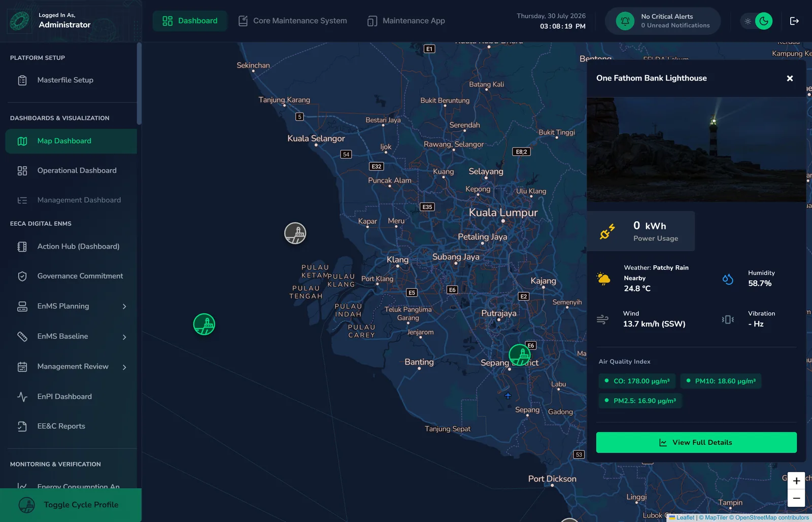
Task: Click the EnPI Dashboard pulse icon
Action: (x=22, y=397)
